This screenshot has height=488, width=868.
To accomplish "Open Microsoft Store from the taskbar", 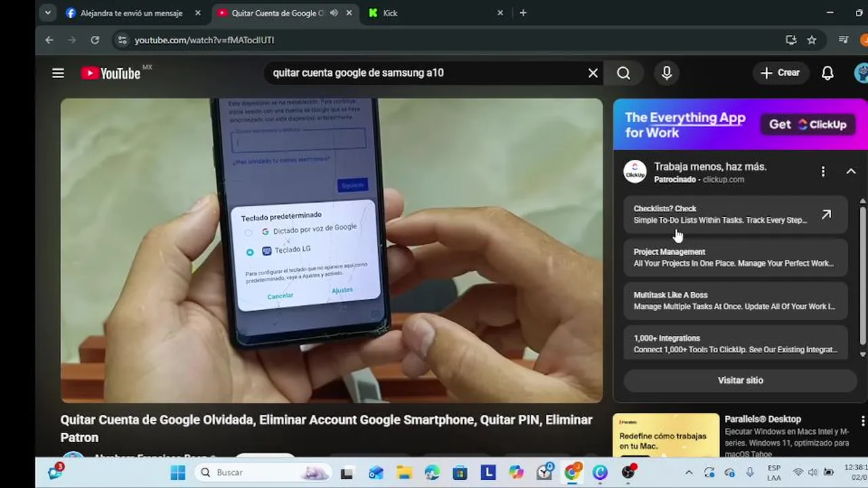I will [x=460, y=472].
